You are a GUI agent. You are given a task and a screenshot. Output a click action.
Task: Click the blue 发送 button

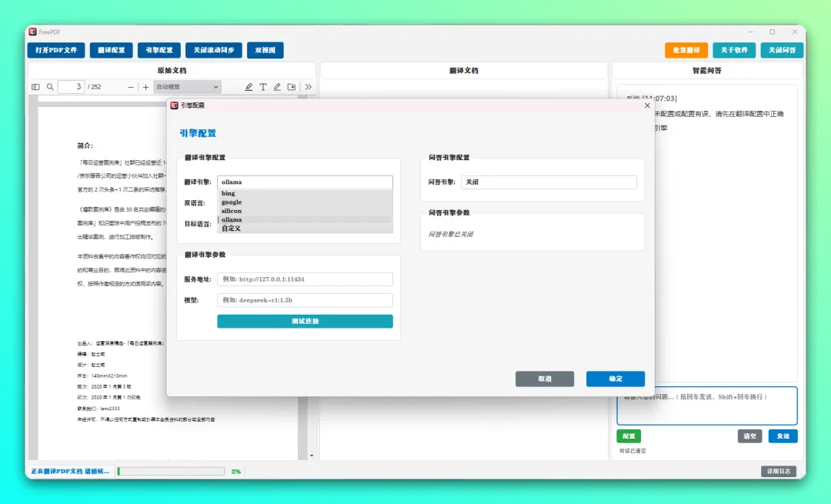tap(783, 436)
